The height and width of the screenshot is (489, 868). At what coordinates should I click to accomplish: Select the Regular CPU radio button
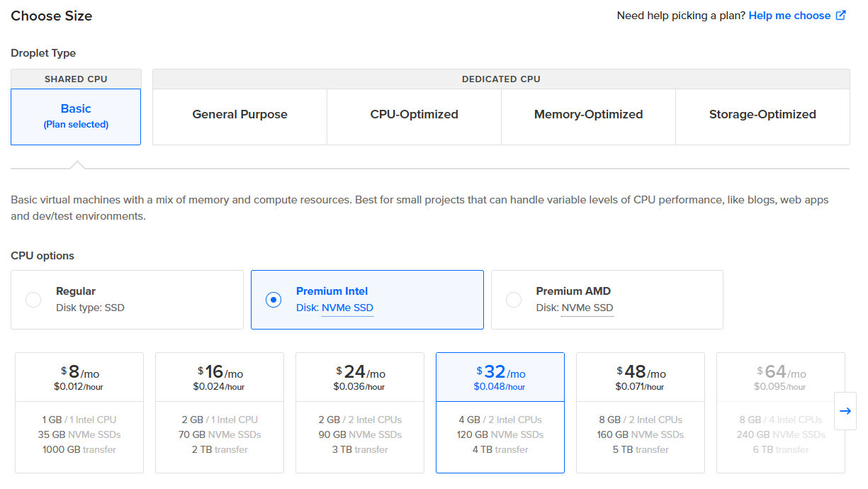tap(33, 300)
